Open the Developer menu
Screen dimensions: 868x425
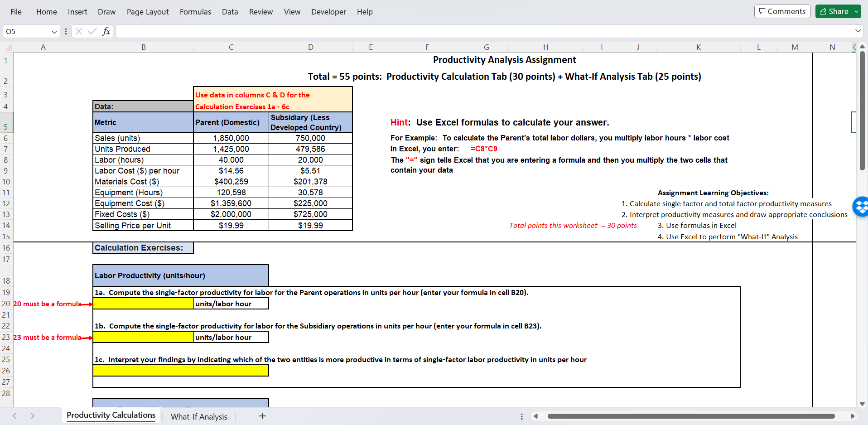click(328, 12)
